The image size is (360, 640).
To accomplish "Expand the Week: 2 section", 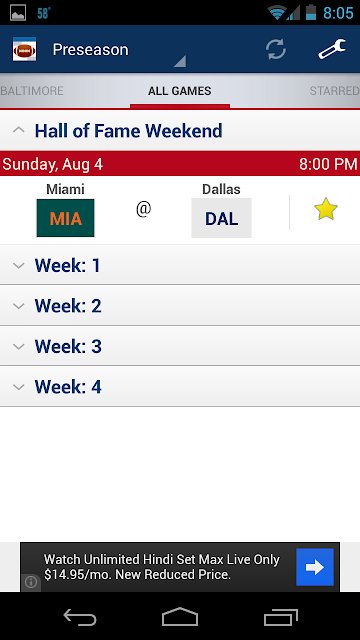I will [x=180, y=306].
